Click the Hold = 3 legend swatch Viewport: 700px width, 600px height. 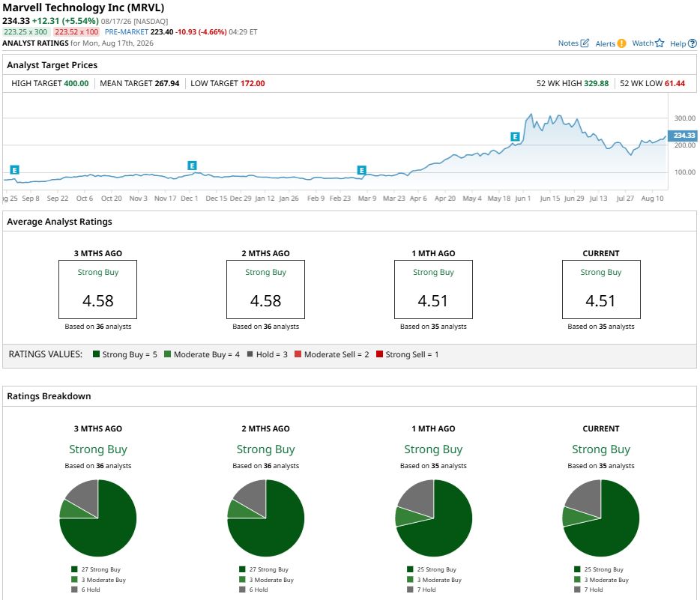click(x=250, y=354)
